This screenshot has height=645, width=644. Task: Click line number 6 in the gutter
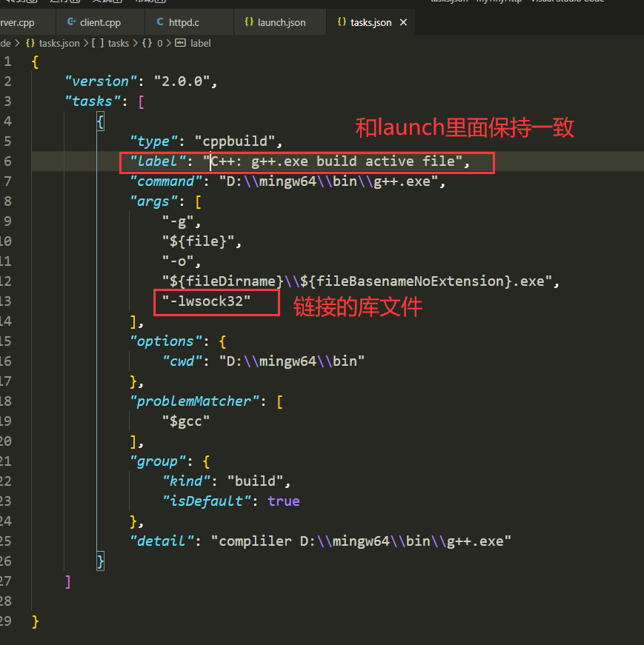click(8, 161)
